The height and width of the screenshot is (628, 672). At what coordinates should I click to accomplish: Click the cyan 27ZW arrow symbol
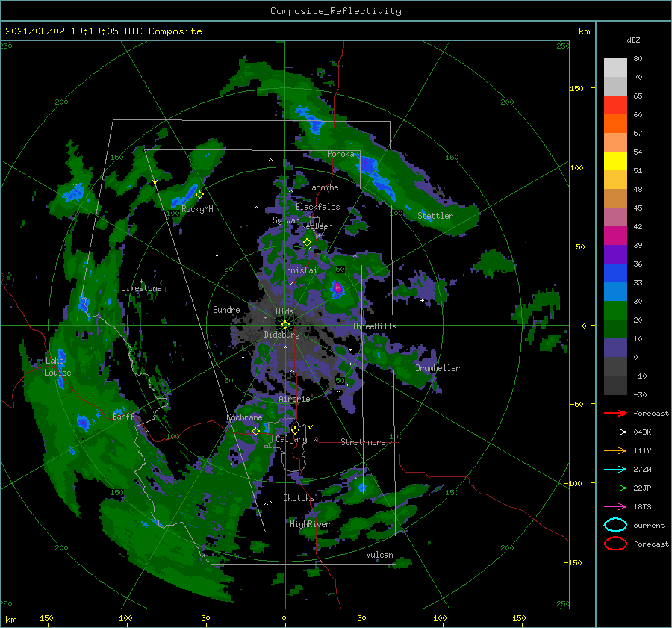point(615,470)
